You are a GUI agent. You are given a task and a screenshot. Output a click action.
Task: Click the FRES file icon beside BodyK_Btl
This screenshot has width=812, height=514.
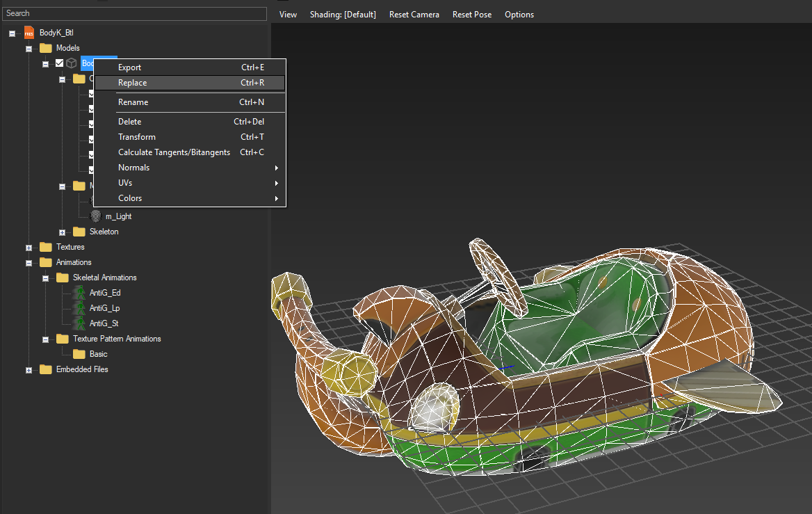tap(29, 32)
